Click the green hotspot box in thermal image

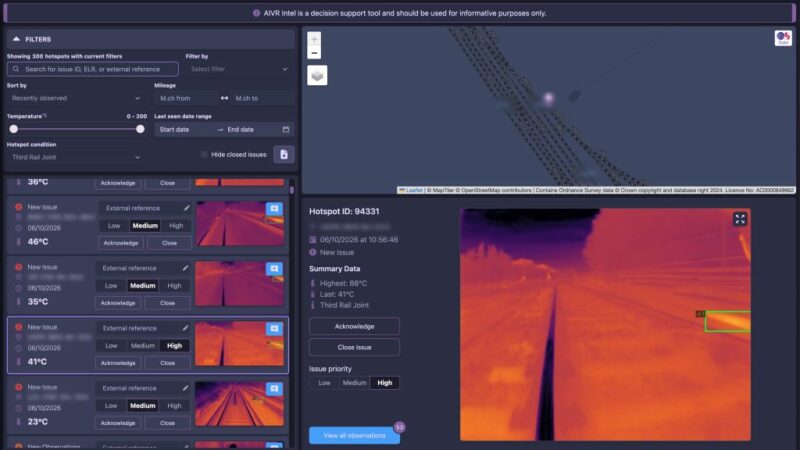pyautogui.click(x=728, y=321)
